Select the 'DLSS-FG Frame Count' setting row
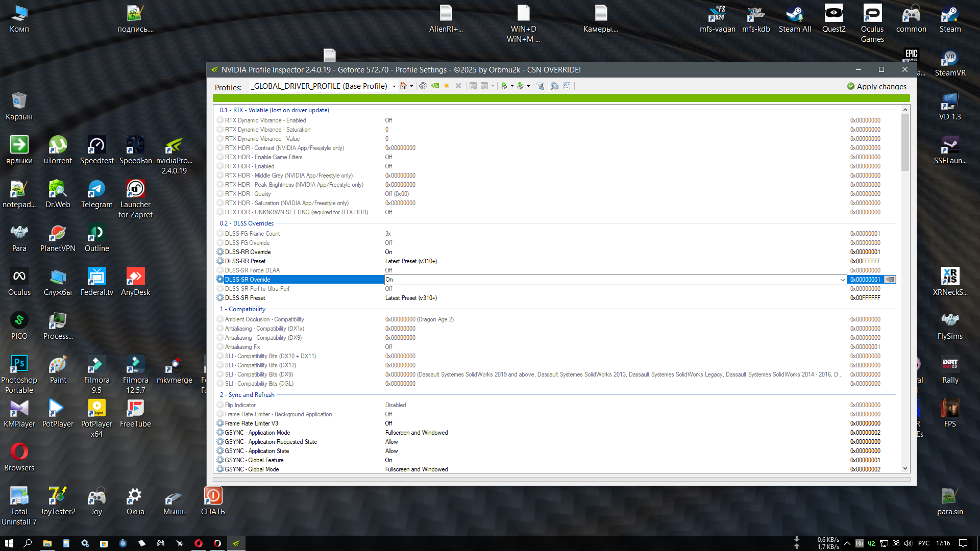980x551 pixels. point(555,234)
